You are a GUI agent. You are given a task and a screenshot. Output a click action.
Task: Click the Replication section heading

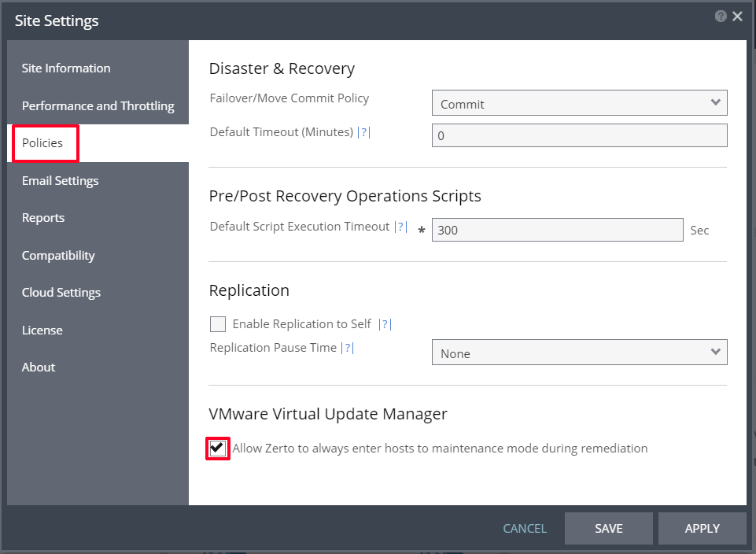(x=249, y=290)
